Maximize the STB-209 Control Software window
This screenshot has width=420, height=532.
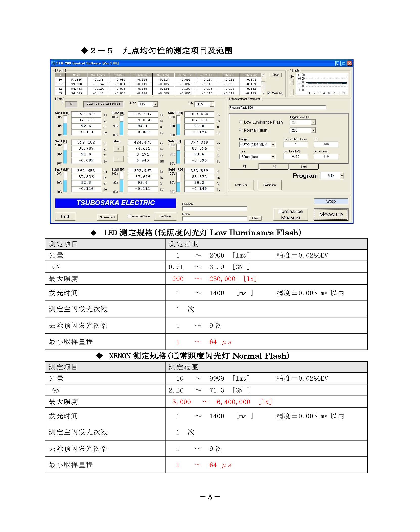[x=344, y=63]
